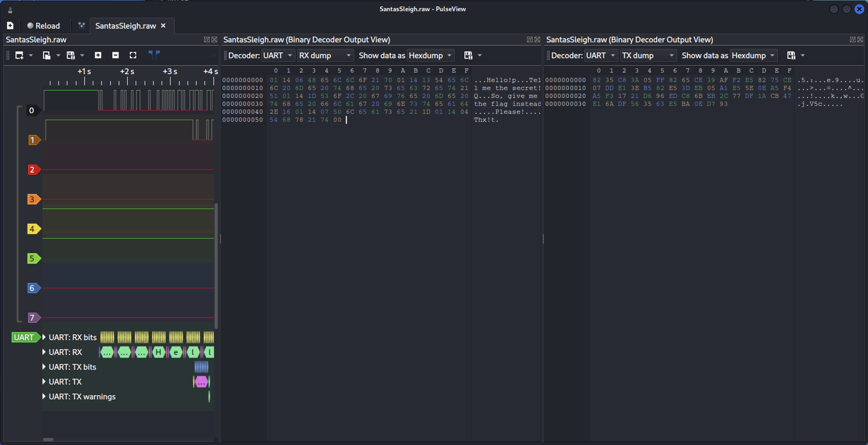Viewport: 868px width, 445px height.
Task: Expand the save options dropdown arrow
Action: click(x=82, y=55)
